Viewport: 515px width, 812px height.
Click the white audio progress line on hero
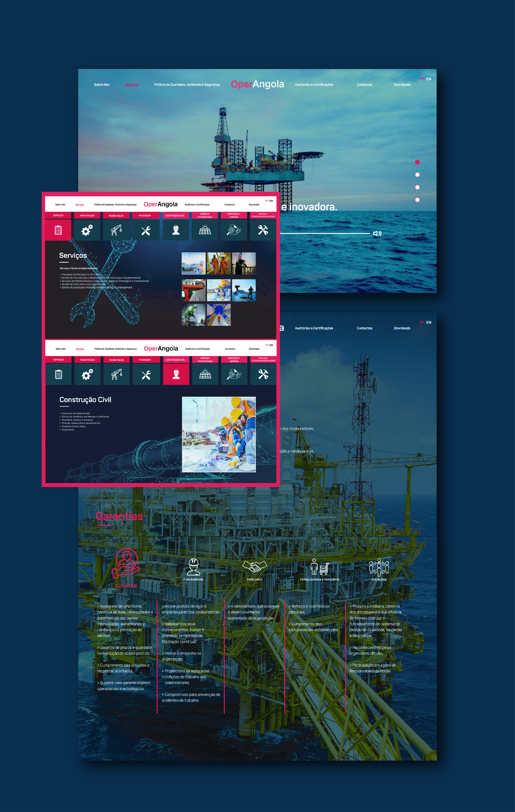click(324, 233)
